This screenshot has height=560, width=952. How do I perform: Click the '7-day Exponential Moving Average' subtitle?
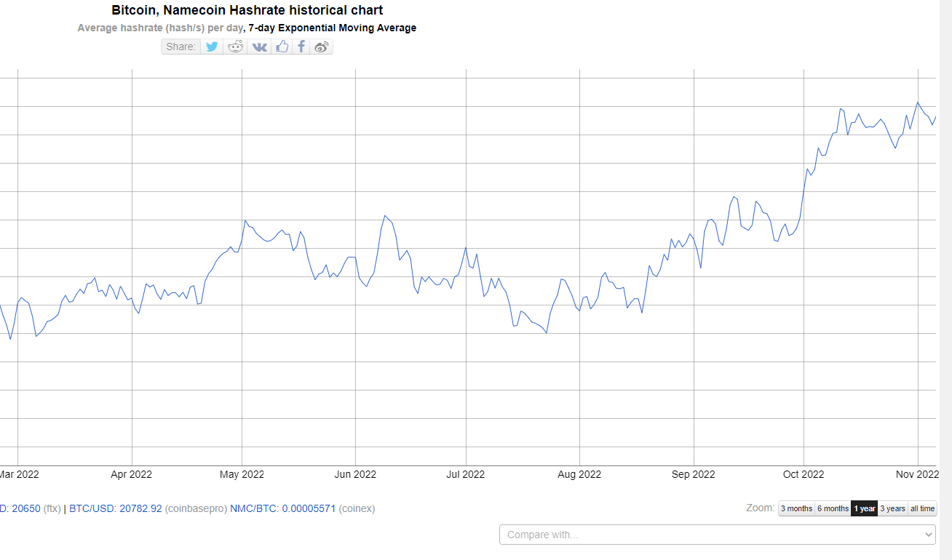[x=333, y=28]
